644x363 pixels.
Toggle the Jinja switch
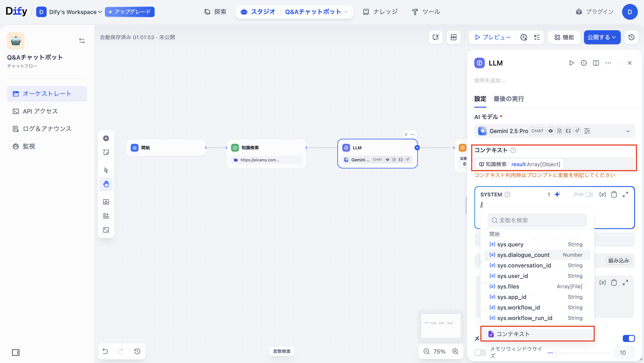pyautogui.click(x=589, y=194)
